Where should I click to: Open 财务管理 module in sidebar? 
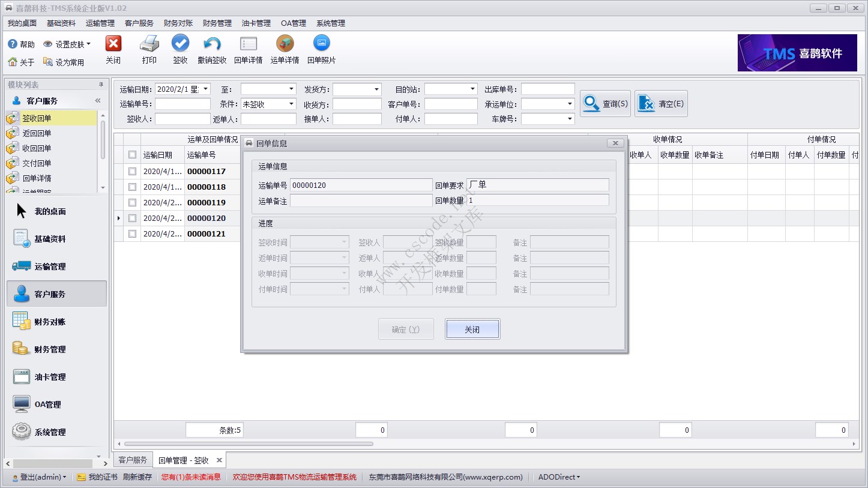pyautogui.click(x=56, y=349)
